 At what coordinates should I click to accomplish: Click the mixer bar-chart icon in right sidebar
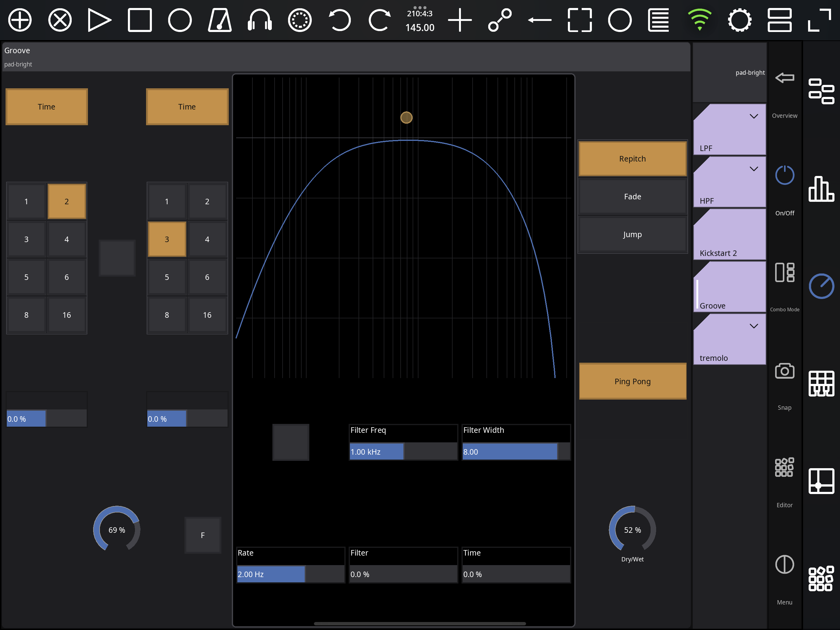coord(821,189)
